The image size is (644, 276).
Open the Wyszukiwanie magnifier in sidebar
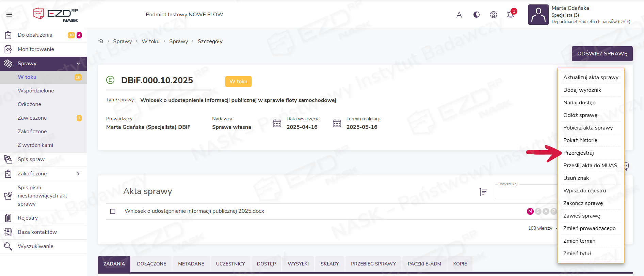coord(8,246)
